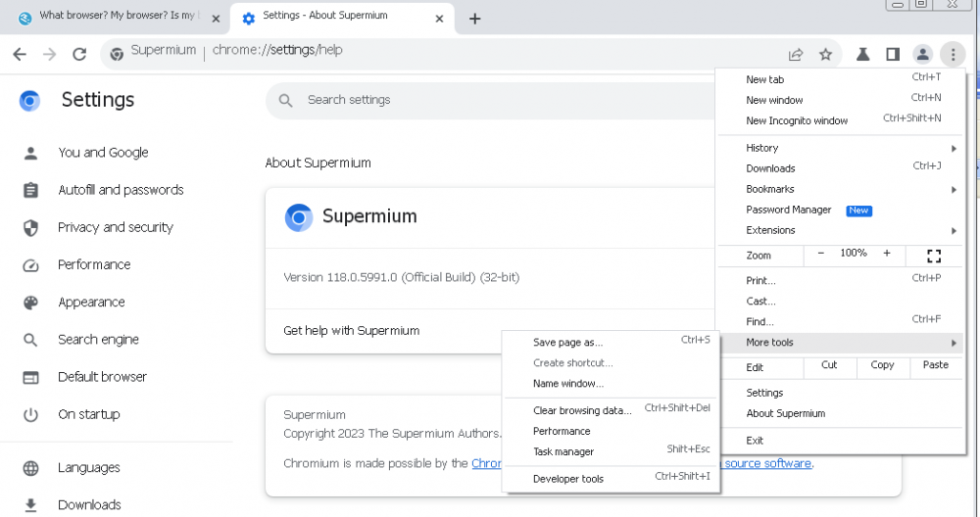Increase zoom with plus button

[887, 254]
